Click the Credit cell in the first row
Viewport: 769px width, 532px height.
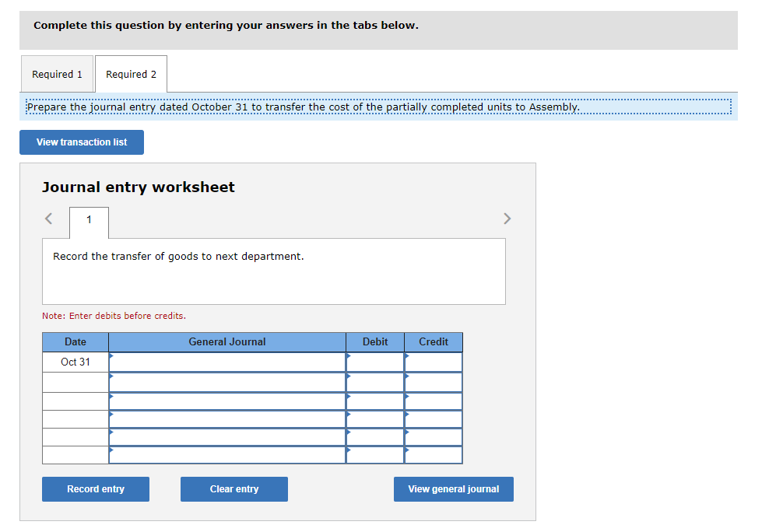[434, 362]
